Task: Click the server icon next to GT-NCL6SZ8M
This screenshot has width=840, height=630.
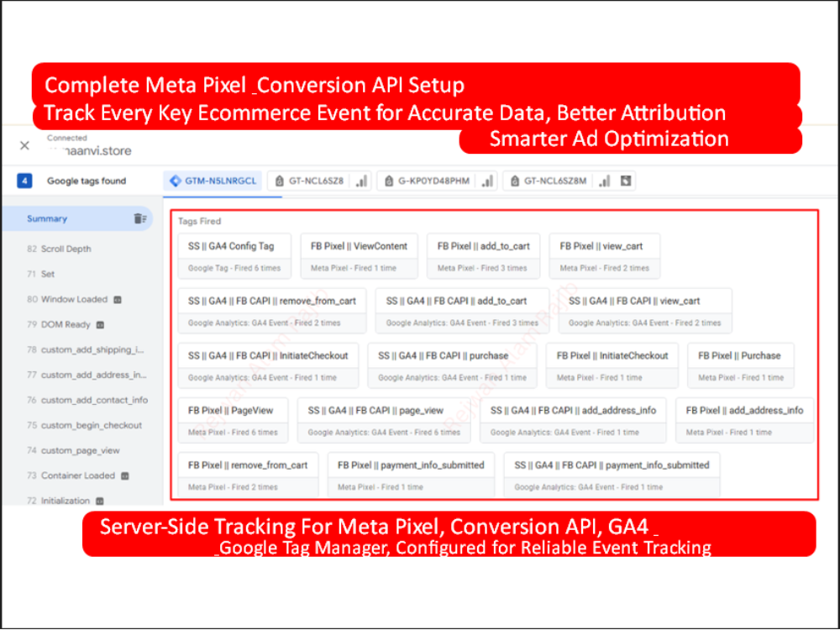Action: tap(625, 181)
